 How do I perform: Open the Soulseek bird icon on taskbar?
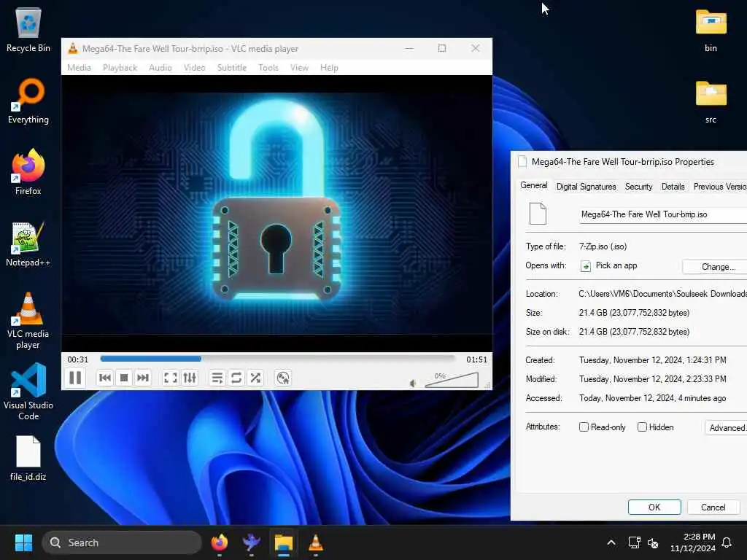[x=251, y=542]
